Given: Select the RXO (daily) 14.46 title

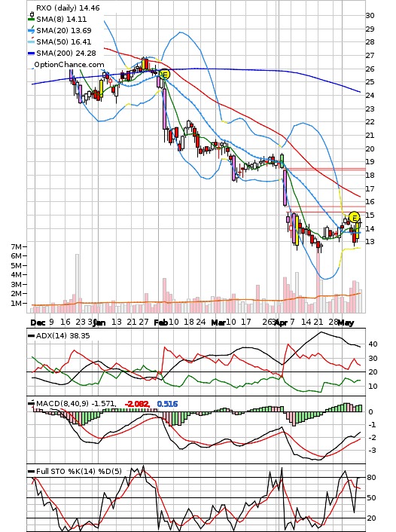Looking at the screenshot, I should [68, 8].
